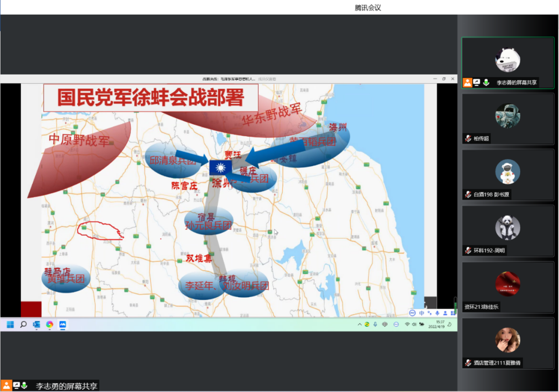Expand the hidden system tray icons chevron

[360, 325]
